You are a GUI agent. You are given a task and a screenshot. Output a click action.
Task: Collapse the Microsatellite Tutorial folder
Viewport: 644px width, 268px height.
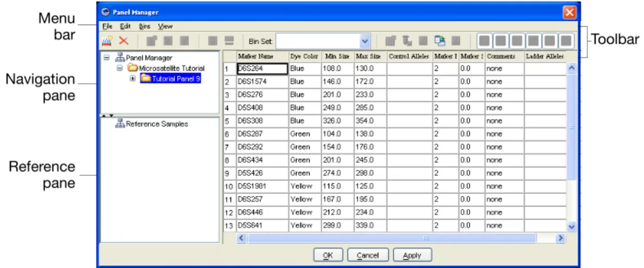click(120, 68)
